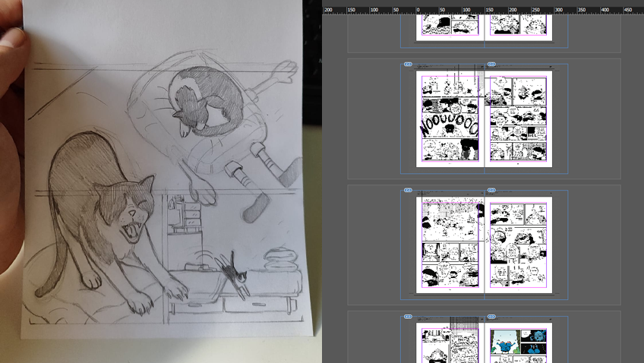Click the 0 mark on horizontal ruler
Viewport: 644px width, 363px height.
pyautogui.click(x=418, y=11)
